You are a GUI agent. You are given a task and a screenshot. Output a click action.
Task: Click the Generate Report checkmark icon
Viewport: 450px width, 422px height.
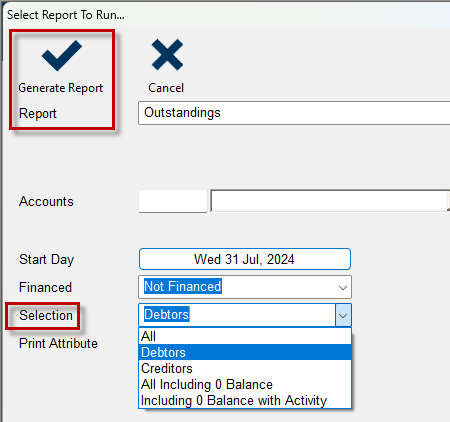point(62,55)
